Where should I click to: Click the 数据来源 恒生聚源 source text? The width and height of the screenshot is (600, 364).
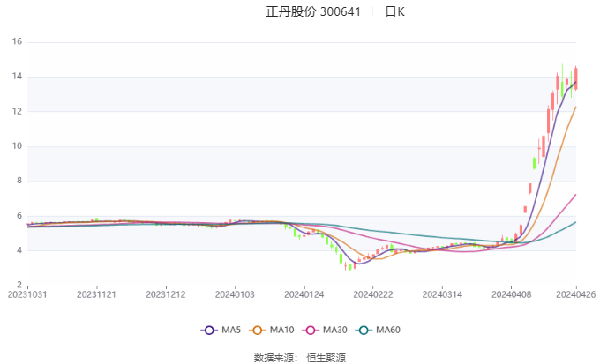pyautogui.click(x=300, y=358)
